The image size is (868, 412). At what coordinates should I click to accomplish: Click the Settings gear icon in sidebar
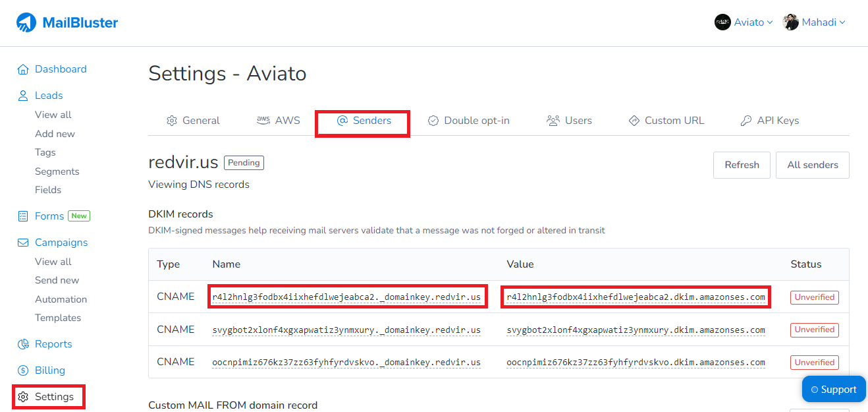coord(23,397)
